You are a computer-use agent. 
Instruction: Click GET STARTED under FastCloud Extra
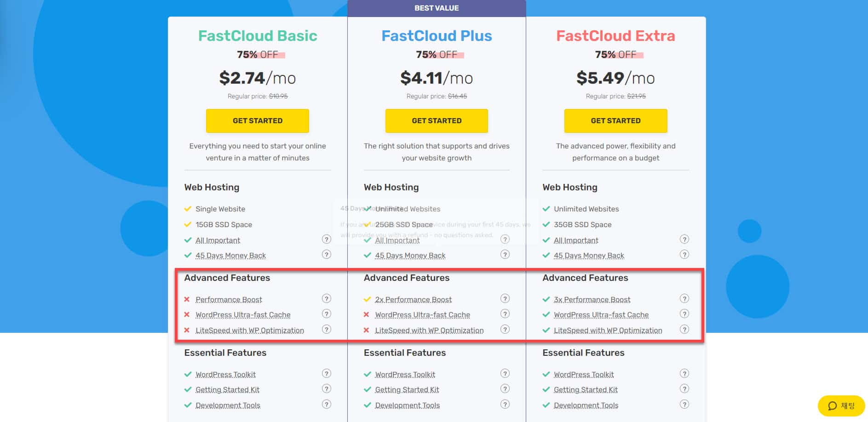pyautogui.click(x=615, y=120)
